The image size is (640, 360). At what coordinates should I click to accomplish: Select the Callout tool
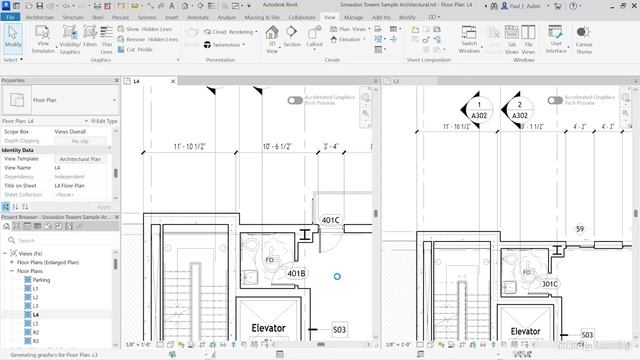[x=314, y=38]
